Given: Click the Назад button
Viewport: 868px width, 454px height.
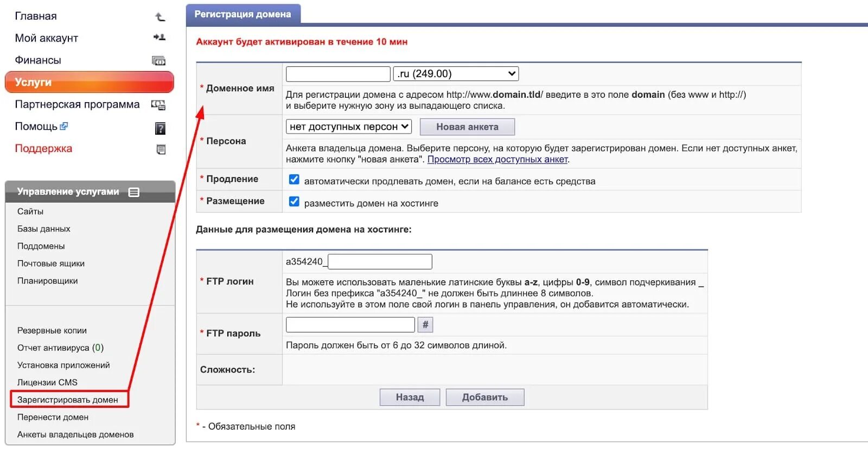Looking at the screenshot, I should pos(410,398).
